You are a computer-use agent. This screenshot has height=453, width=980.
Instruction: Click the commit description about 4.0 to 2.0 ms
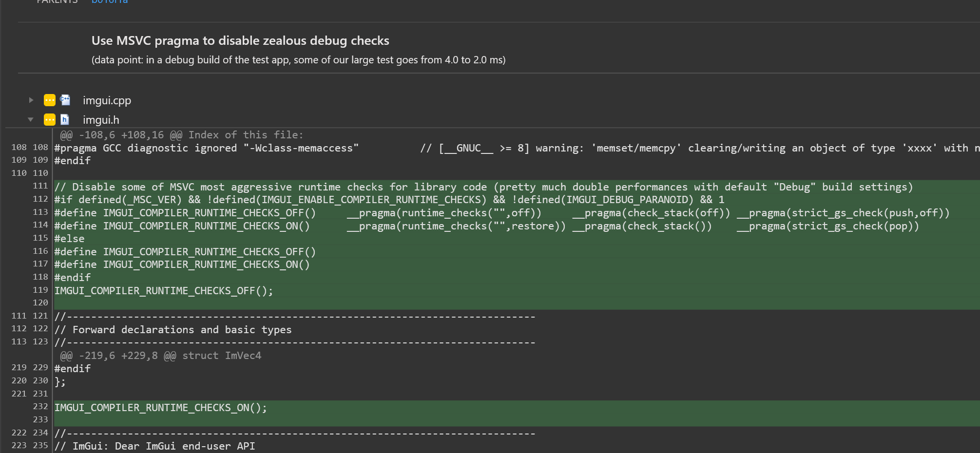click(x=298, y=60)
